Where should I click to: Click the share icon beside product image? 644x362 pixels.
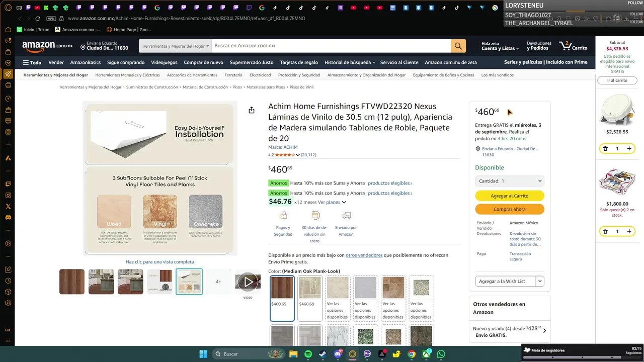[252, 110]
